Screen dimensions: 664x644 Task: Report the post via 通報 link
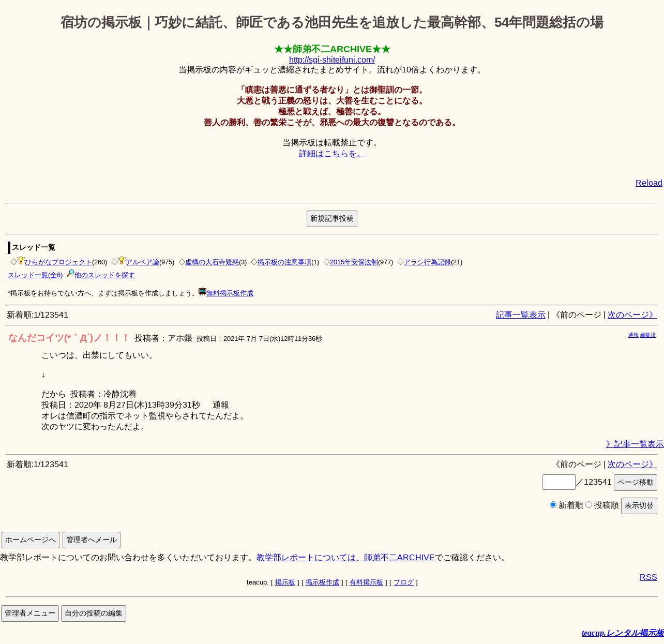point(633,335)
